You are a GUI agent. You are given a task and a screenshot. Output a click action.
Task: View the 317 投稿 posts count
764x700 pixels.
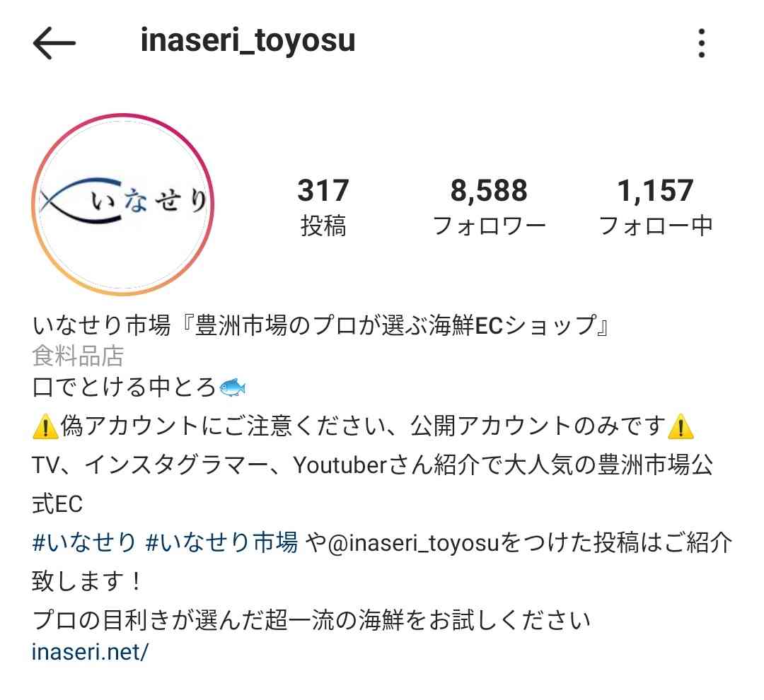pyautogui.click(x=323, y=206)
